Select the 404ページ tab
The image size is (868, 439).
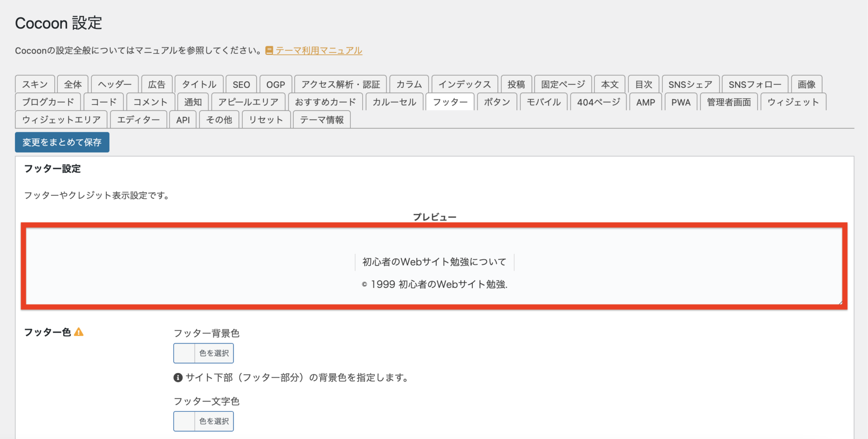coord(599,102)
